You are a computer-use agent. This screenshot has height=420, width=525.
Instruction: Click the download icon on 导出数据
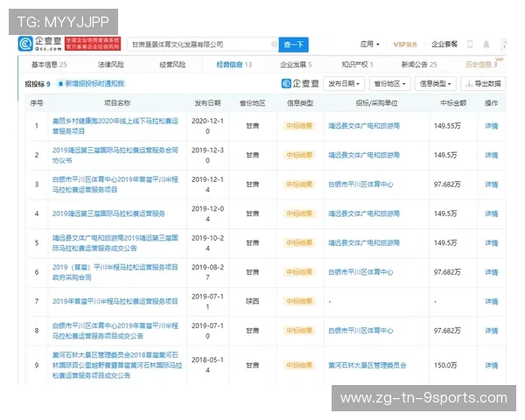[469, 84]
